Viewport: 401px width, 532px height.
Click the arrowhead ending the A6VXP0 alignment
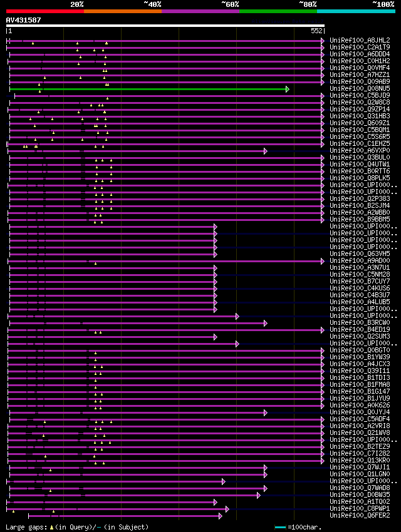coord(266,151)
